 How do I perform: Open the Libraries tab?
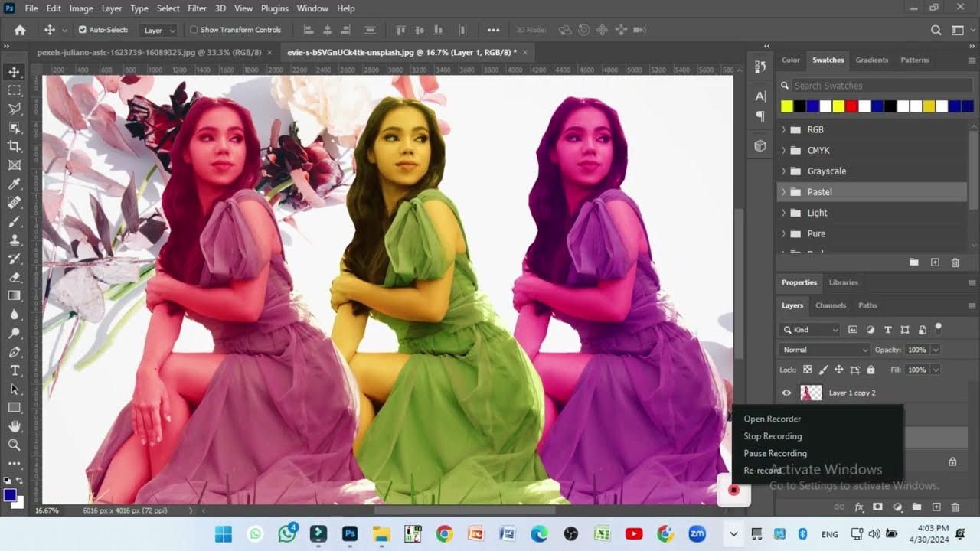pos(843,282)
